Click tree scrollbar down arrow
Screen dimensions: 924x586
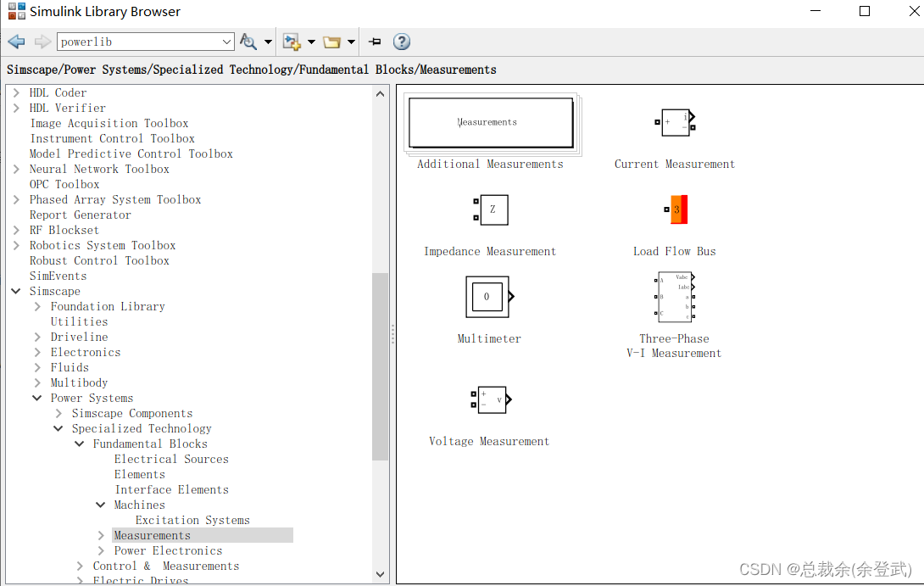(380, 573)
